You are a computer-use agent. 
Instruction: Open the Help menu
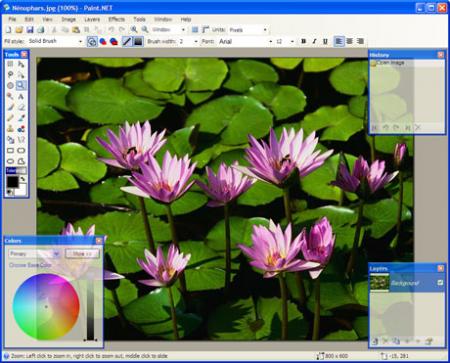186,19
